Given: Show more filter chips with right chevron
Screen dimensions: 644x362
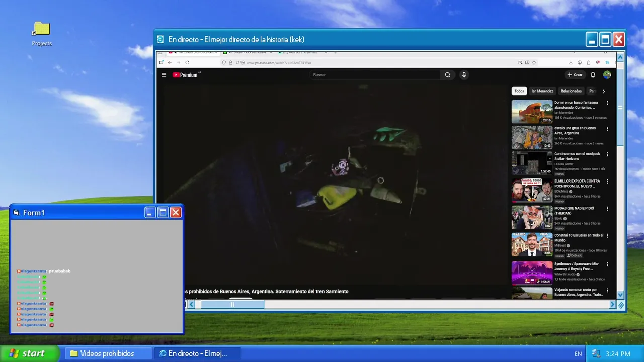Looking at the screenshot, I should [x=604, y=91].
